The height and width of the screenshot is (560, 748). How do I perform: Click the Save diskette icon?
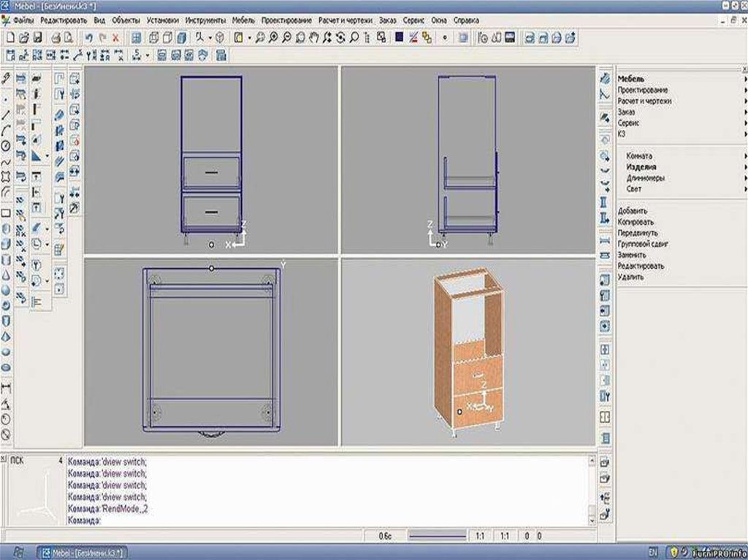38,37
